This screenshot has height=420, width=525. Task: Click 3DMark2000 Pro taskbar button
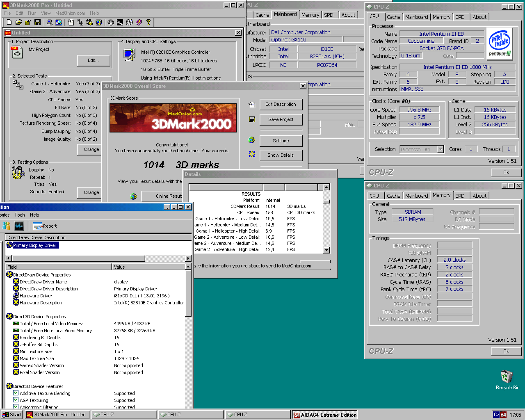[x=57, y=415]
